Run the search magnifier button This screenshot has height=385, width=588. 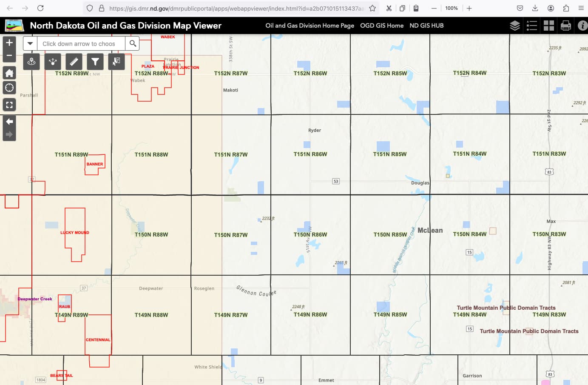[133, 43]
